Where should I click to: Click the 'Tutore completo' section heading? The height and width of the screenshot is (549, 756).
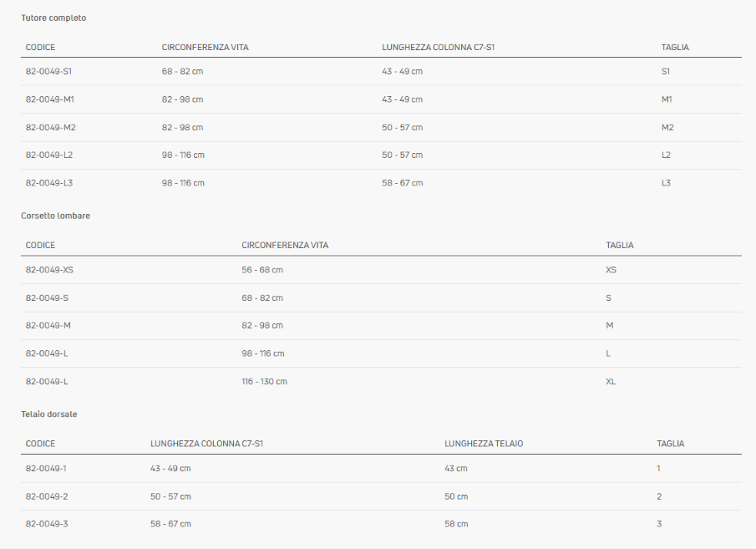pos(53,18)
